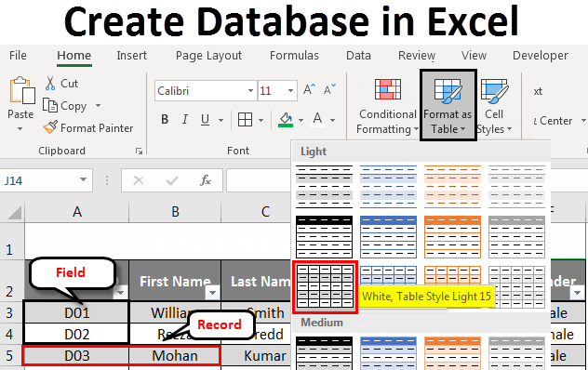Choose White Table Style Light 15
The image size is (588, 370).
click(325, 286)
